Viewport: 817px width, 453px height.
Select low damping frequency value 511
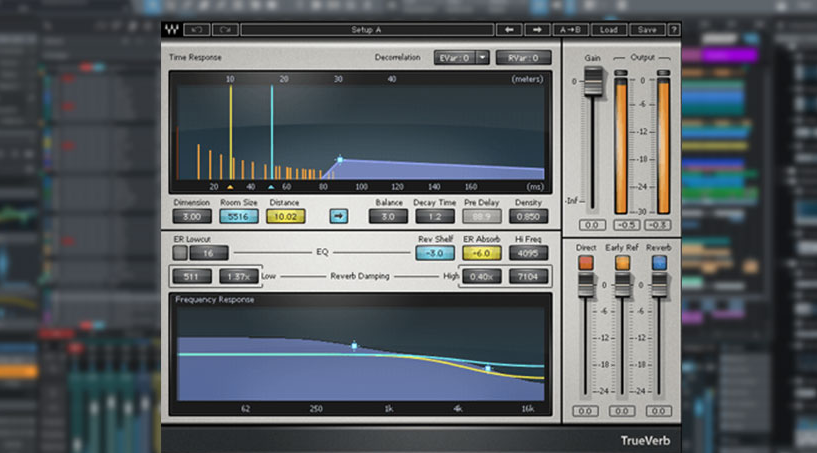coord(192,276)
